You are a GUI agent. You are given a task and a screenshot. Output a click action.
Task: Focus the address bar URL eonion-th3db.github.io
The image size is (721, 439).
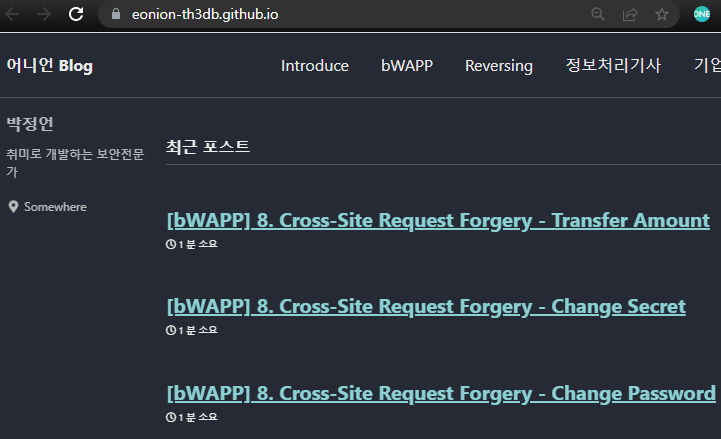(205, 14)
